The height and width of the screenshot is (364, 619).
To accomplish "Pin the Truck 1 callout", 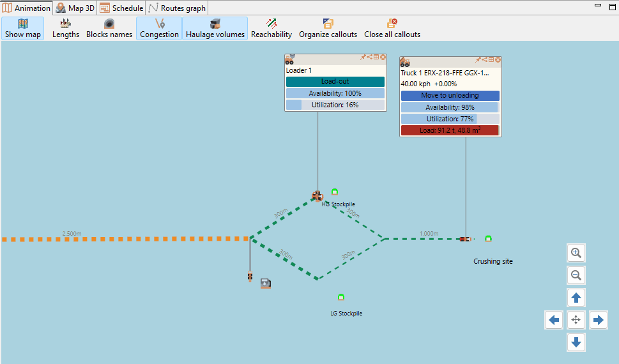I will (478, 59).
